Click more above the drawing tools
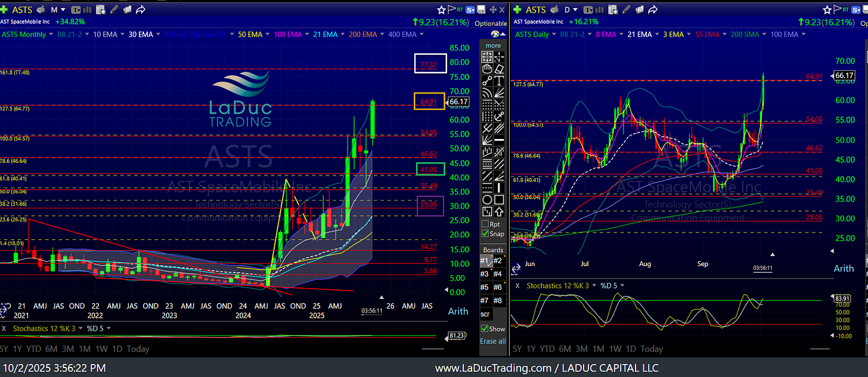Viewport: 868px width, 377px height. [x=493, y=45]
